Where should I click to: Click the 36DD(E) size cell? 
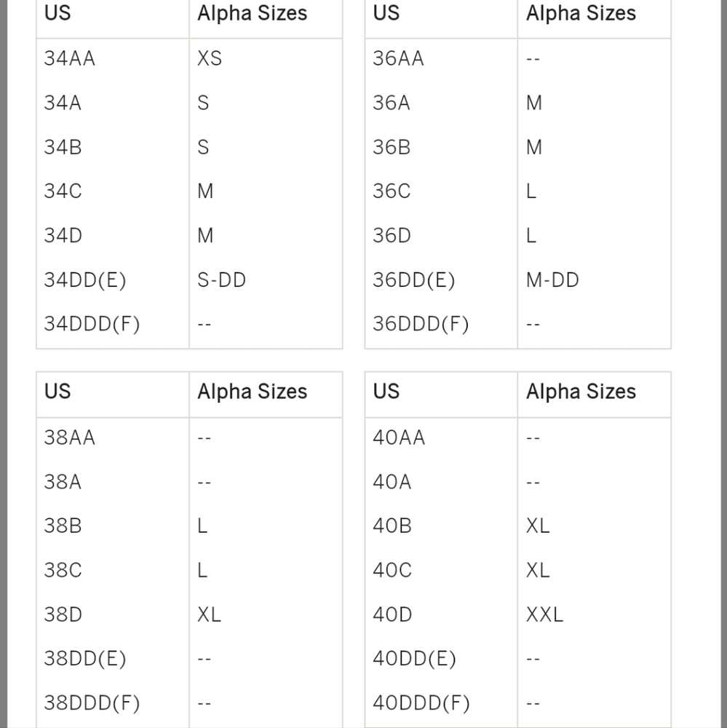click(x=413, y=280)
